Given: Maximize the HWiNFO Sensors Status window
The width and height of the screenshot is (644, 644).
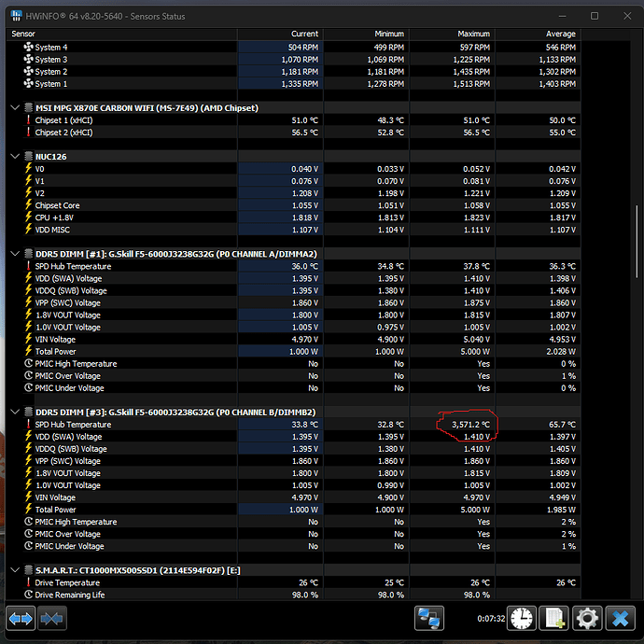Looking at the screenshot, I should [595, 16].
